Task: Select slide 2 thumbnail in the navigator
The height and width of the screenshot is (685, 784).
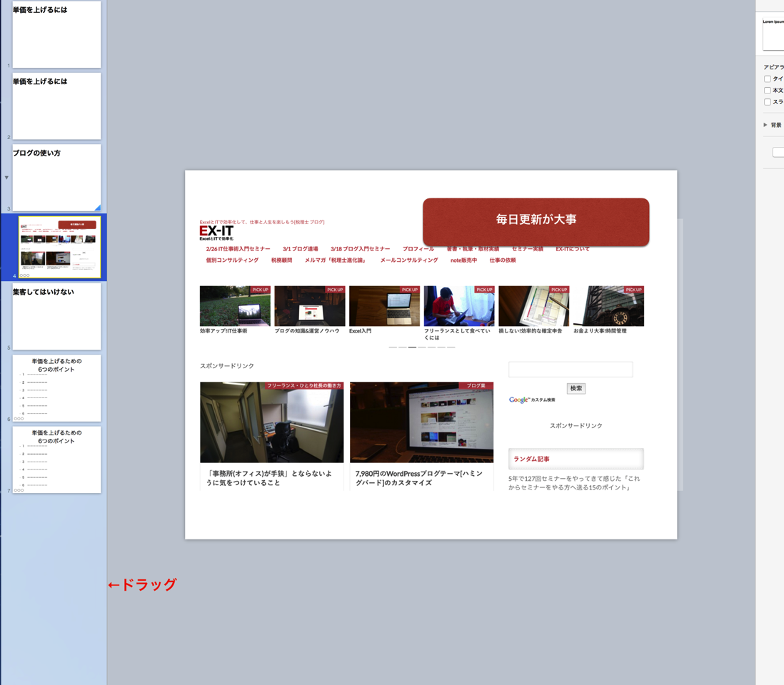Action: click(x=56, y=106)
